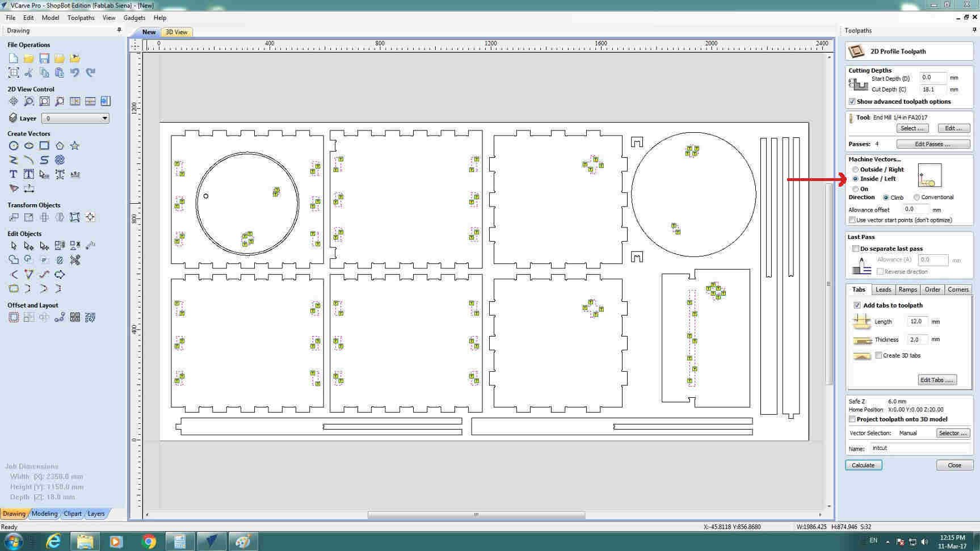Select the On machine vectors option
Screen dimensions: 980x551
click(856, 189)
